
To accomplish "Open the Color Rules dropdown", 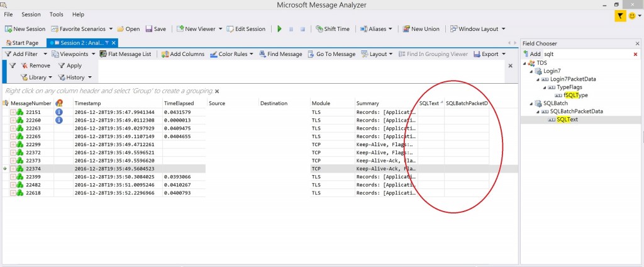I will click(231, 54).
